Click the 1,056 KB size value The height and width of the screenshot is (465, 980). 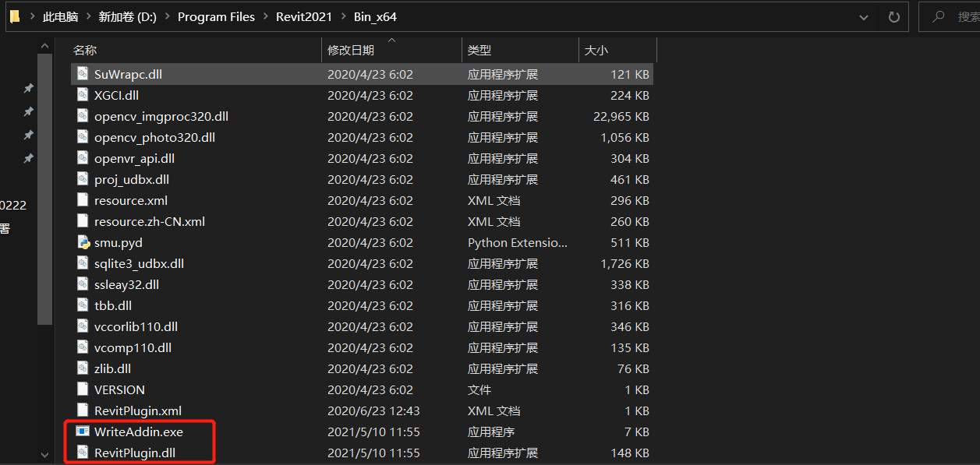tap(625, 137)
